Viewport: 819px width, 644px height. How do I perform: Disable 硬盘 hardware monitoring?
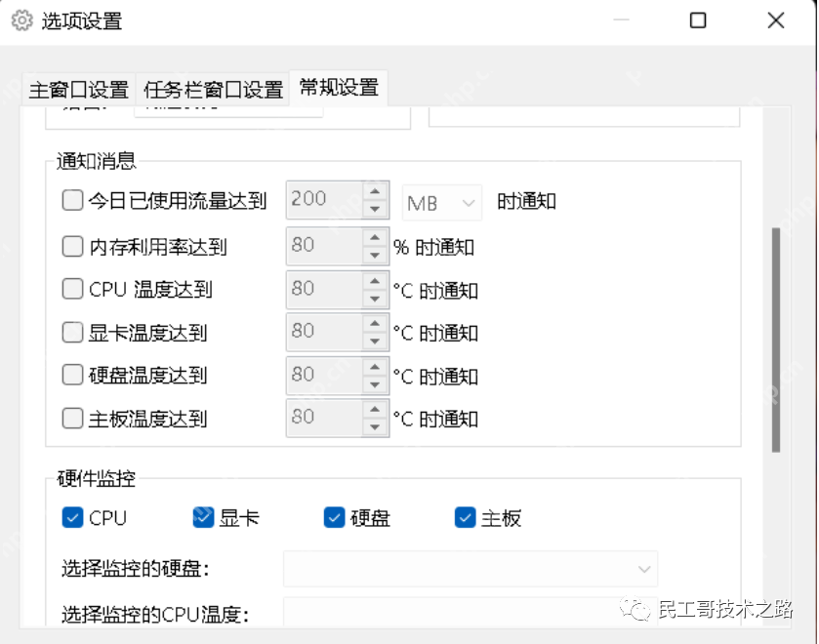pyautogui.click(x=334, y=517)
